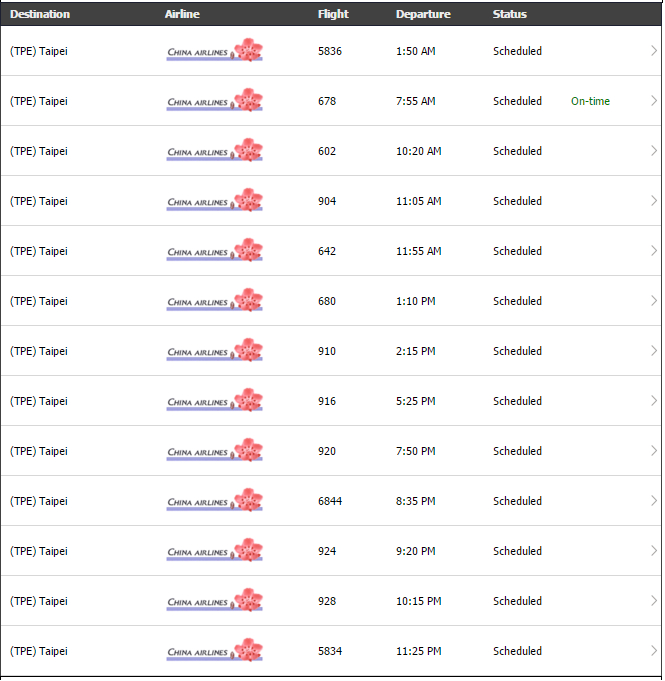Screen dimensions: 665x681
Task: Sort by the Destination column header
Action: (40, 14)
